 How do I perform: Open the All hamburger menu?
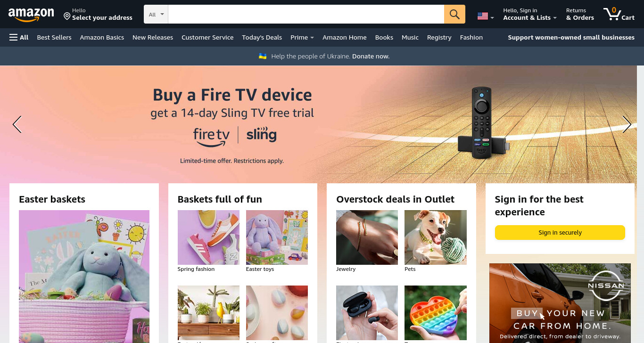(19, 37)
